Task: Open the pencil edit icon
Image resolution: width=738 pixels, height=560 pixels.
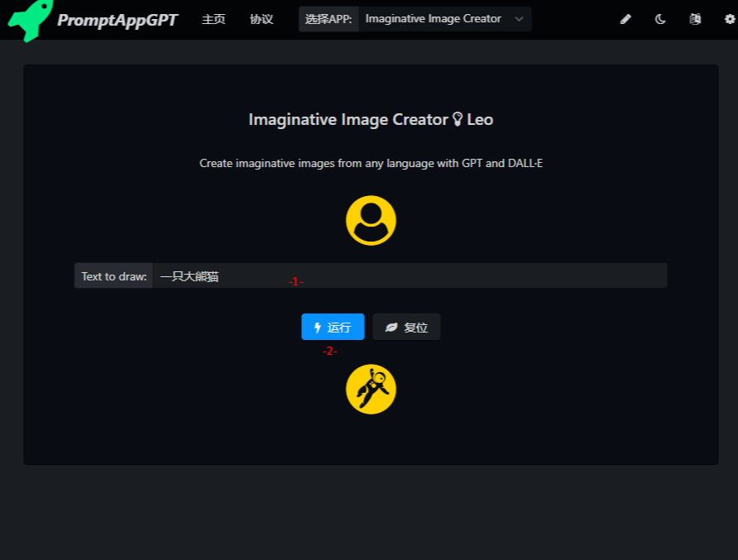Action: point(625,19)
